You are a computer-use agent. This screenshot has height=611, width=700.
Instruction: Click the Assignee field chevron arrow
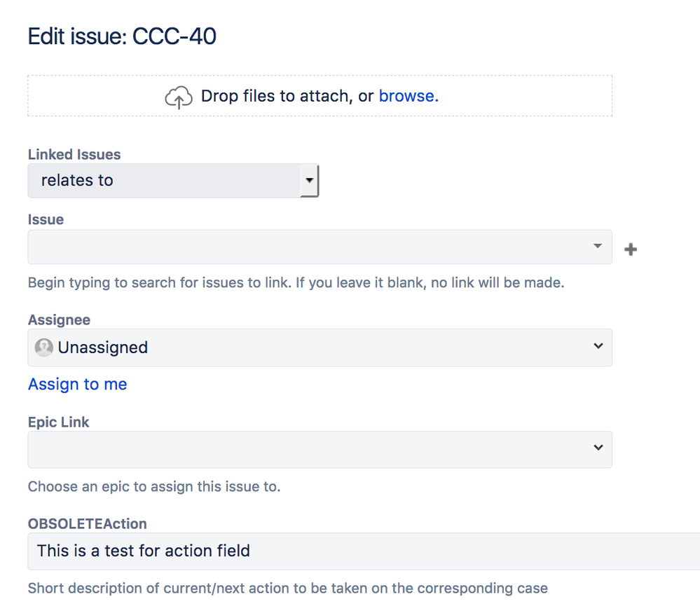click(598, 346)
